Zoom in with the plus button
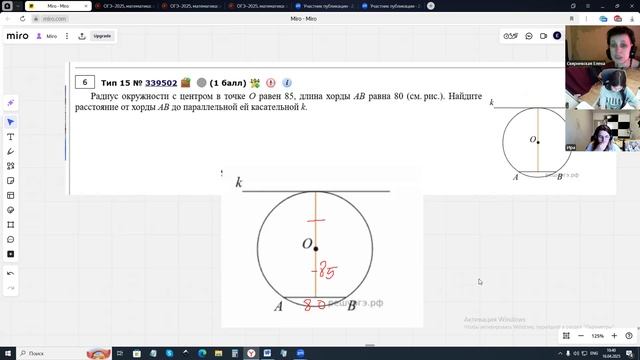 pos(614,336)
